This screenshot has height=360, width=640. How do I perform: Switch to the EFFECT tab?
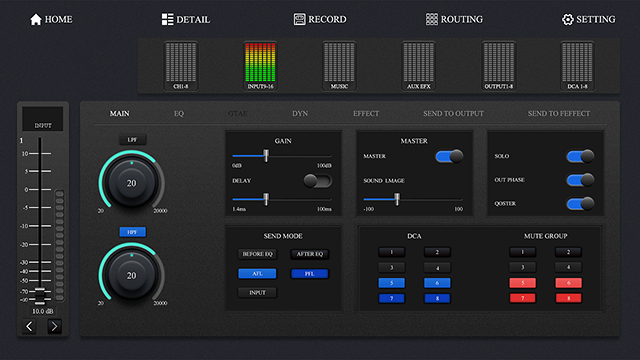[366, 113]
